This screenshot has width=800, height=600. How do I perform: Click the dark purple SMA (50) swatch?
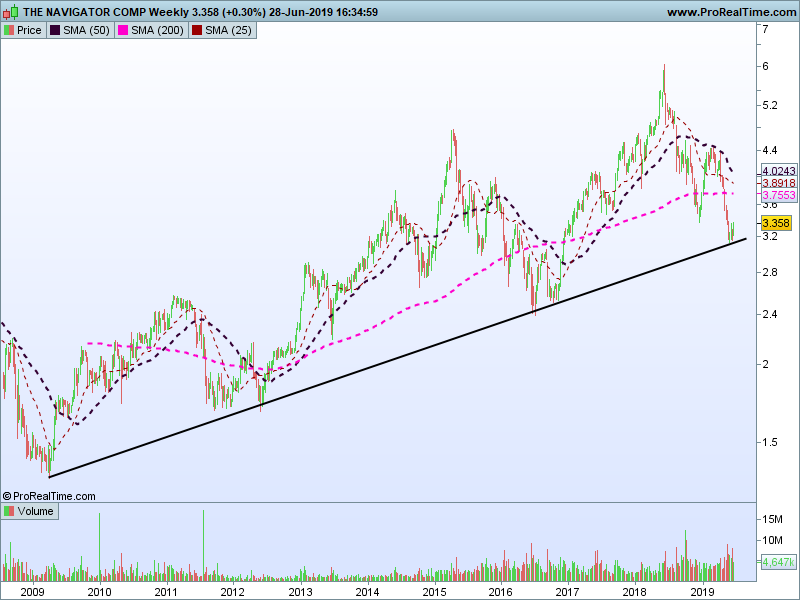coord(55,30)
